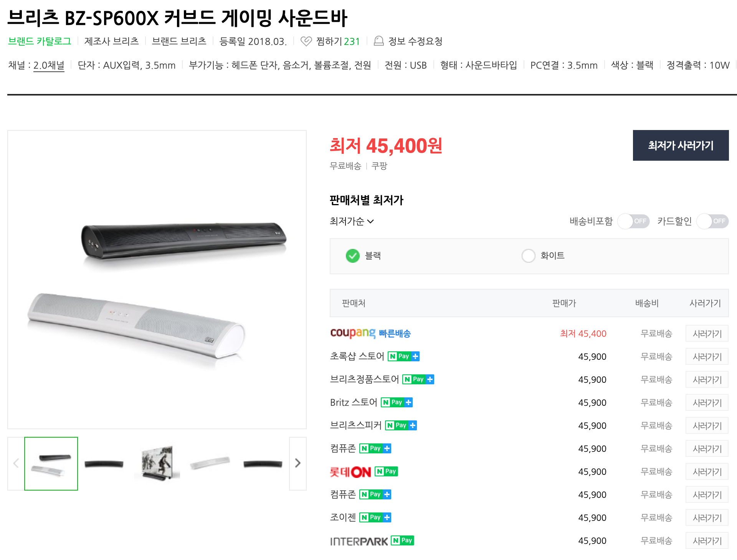This screenshot has height=560, width=737.
Task: Click the INTERPARK seller logo
Action: 359,541
